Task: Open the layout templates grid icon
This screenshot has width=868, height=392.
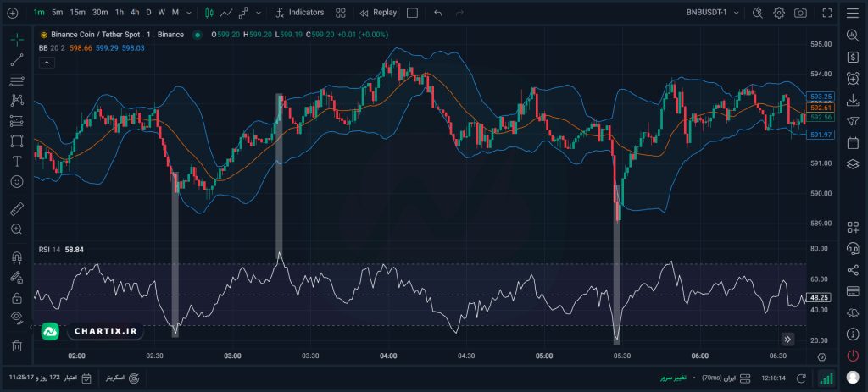Action: (x=340, y=13)
